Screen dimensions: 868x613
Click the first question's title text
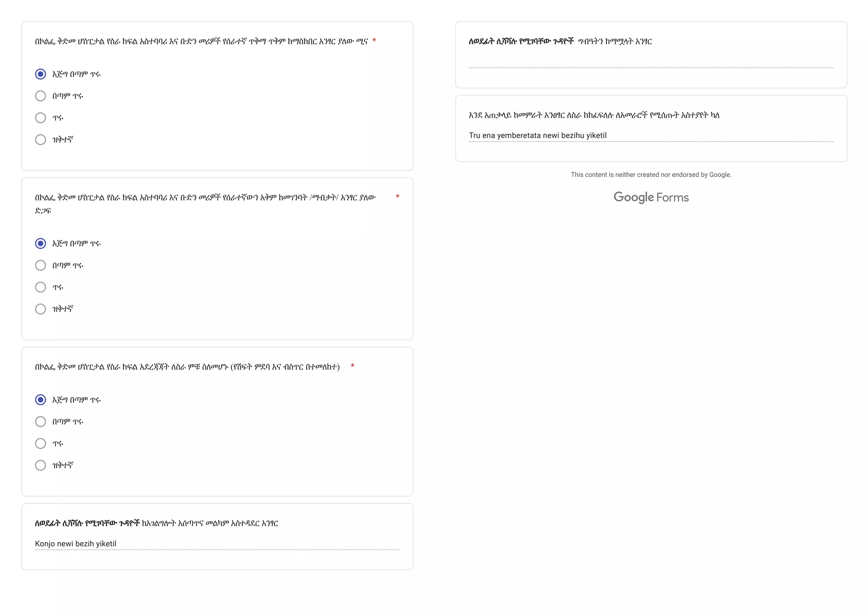[x=201, y=42]
